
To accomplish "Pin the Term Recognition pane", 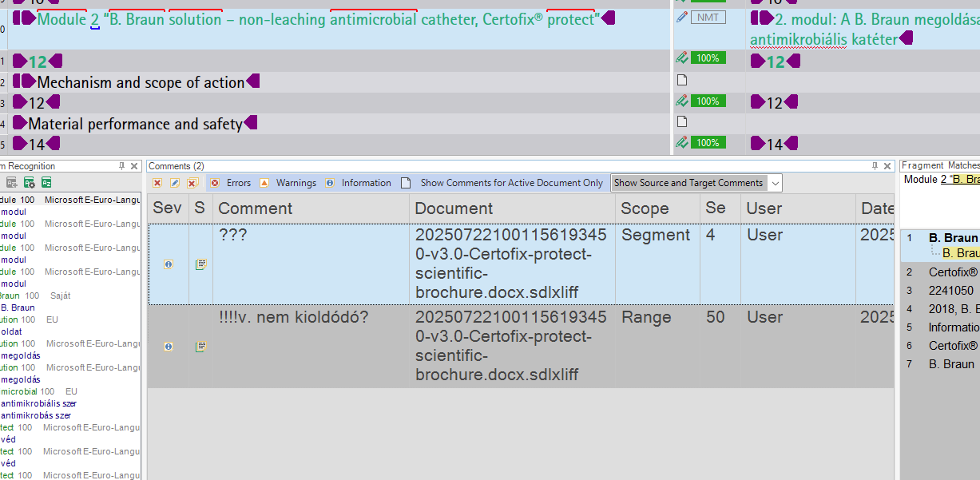I will 122,166.
